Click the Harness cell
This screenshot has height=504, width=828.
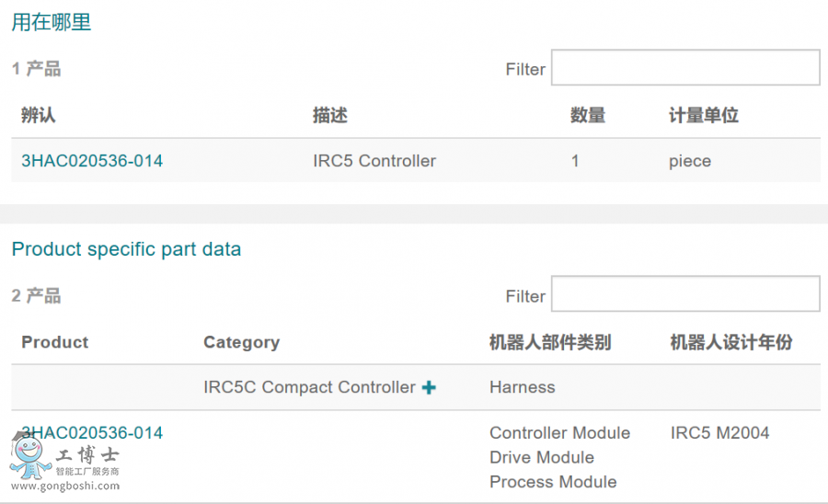523,388
